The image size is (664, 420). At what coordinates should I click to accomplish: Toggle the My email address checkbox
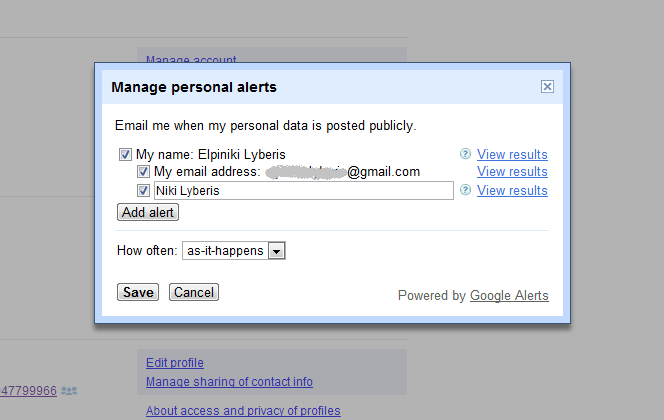(143, 172)
